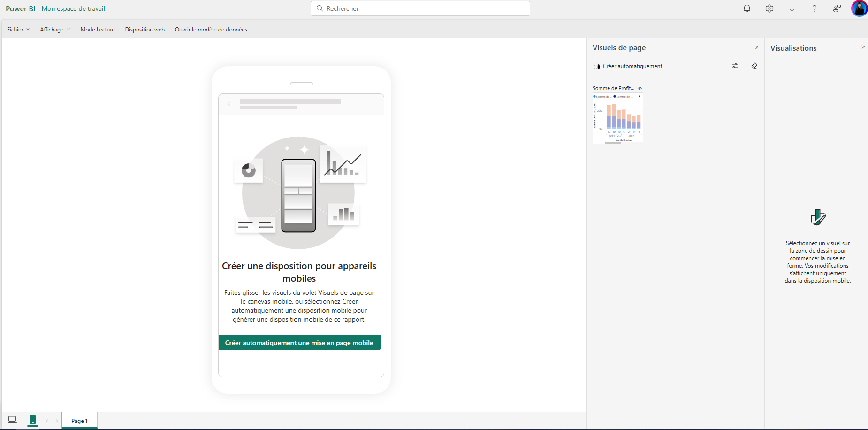Click Créer automatiquement in Visuels de page
Viewport: 868px width, 430px height.
628,66
